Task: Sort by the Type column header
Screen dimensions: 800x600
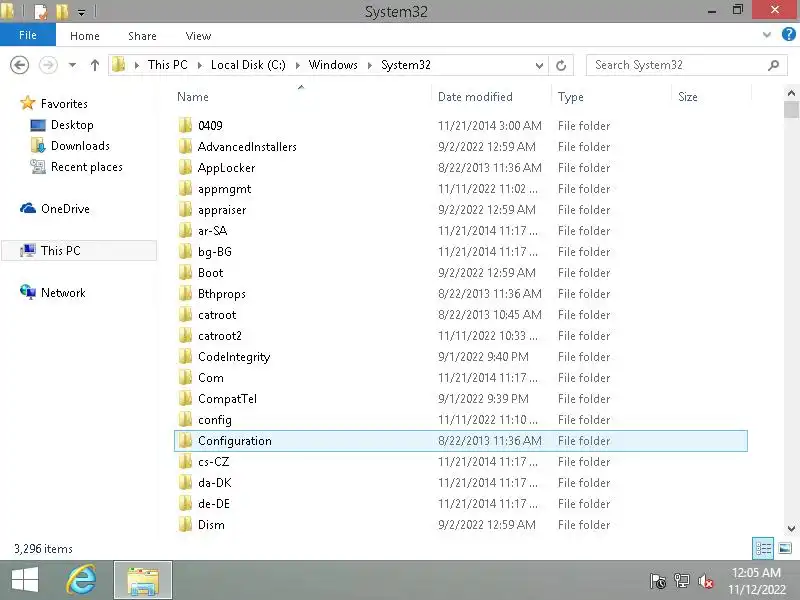Action: (570, 97)
